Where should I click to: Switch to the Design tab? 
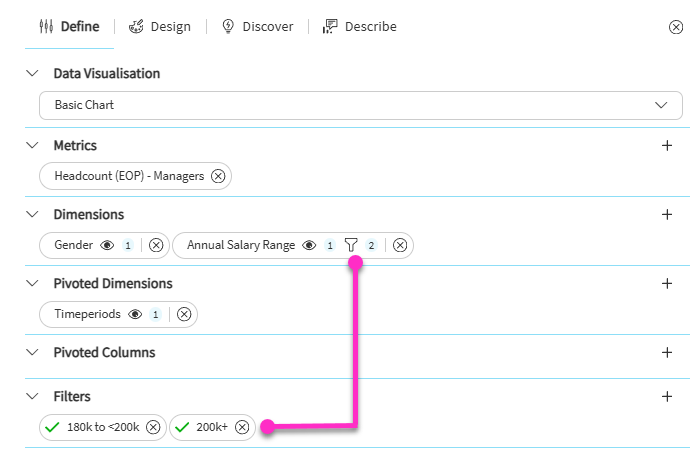pos(160,27)
